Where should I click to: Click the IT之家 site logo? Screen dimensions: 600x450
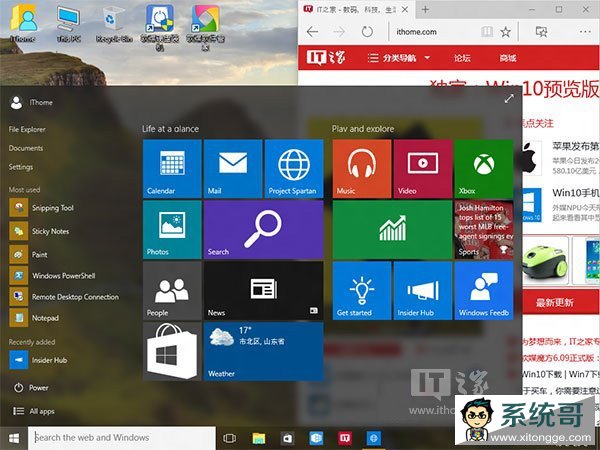(326, 58)
